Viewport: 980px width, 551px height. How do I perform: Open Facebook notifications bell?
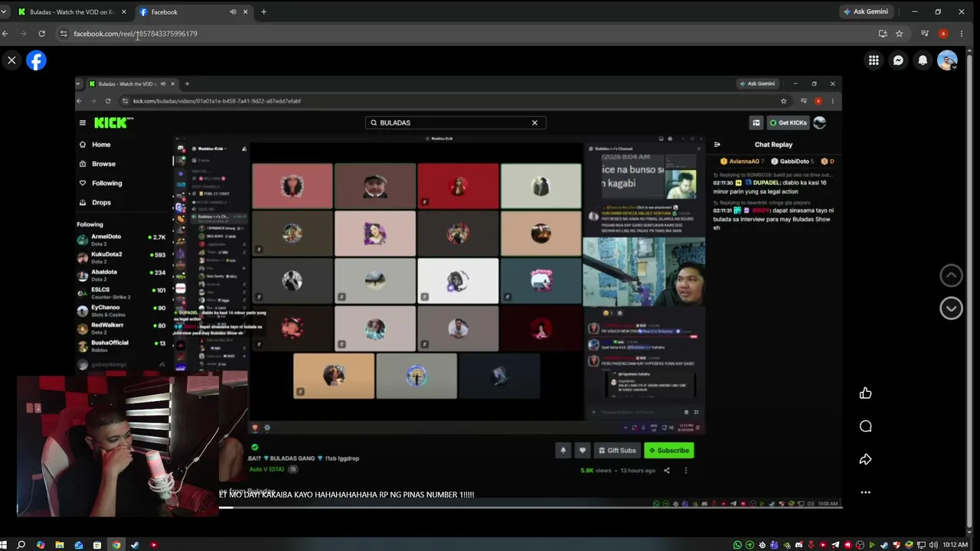[923, 60]
